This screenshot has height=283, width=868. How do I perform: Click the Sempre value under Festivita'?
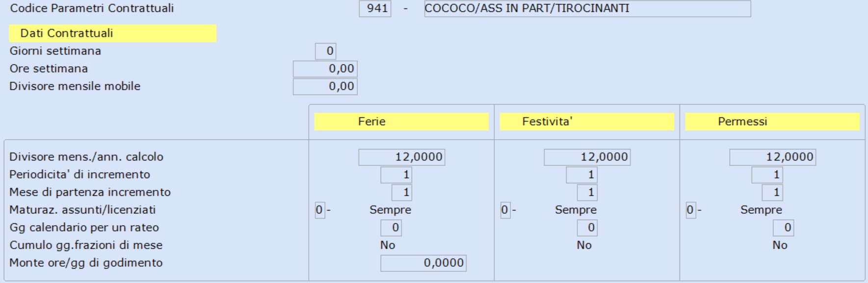(576, 210)
